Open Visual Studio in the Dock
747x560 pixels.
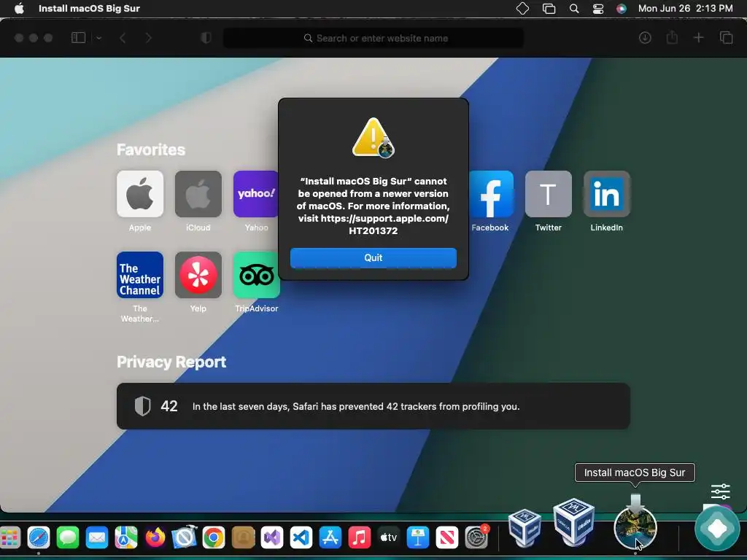click(x=272, y=538)
